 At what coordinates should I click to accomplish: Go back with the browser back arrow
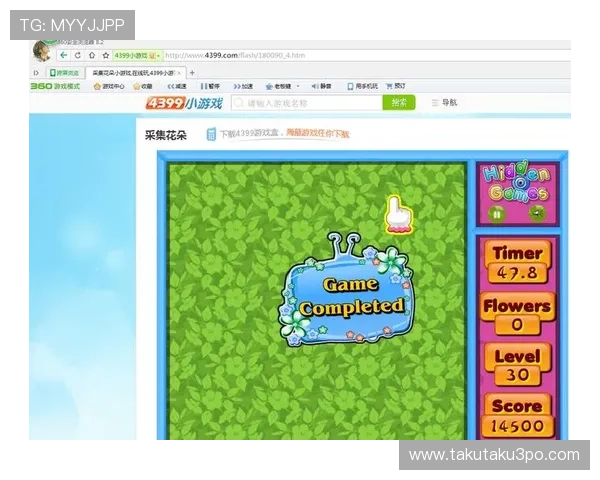[x=64, y=55]
